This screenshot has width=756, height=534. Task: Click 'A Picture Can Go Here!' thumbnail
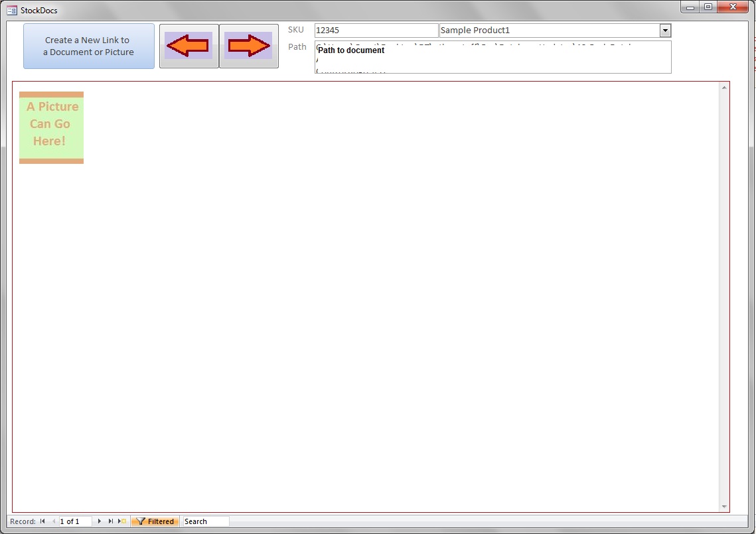pyautogui.click(x=51, y=127)
